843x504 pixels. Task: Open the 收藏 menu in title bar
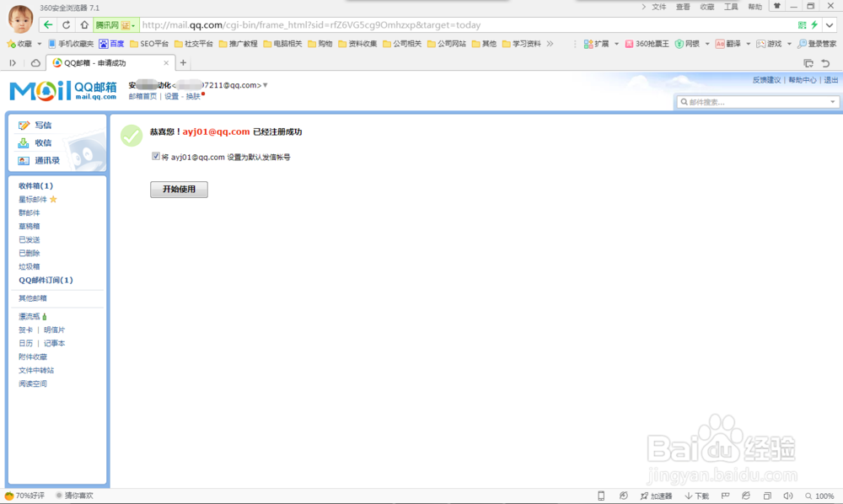pyautogui.click(x=707, y=7)
